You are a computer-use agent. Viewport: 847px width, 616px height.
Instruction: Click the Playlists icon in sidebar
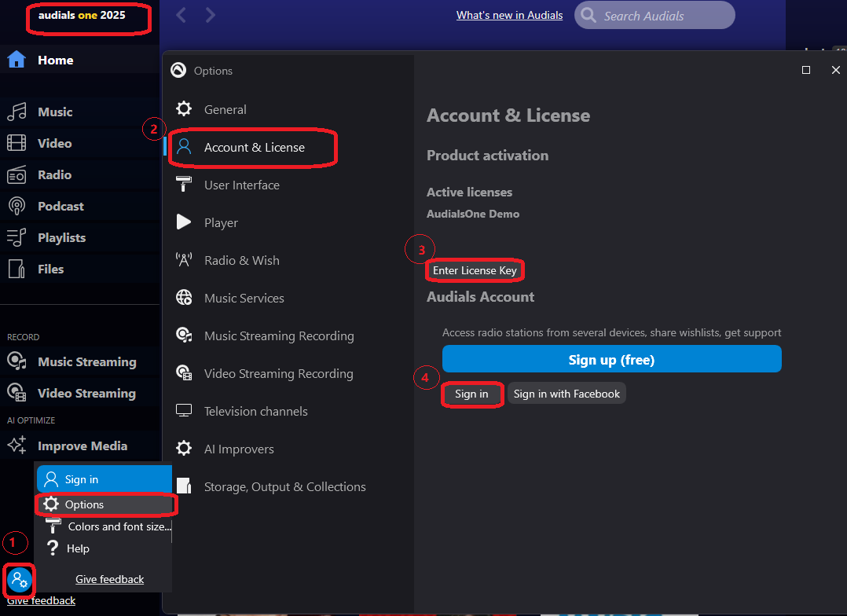(x=16, y=237)
